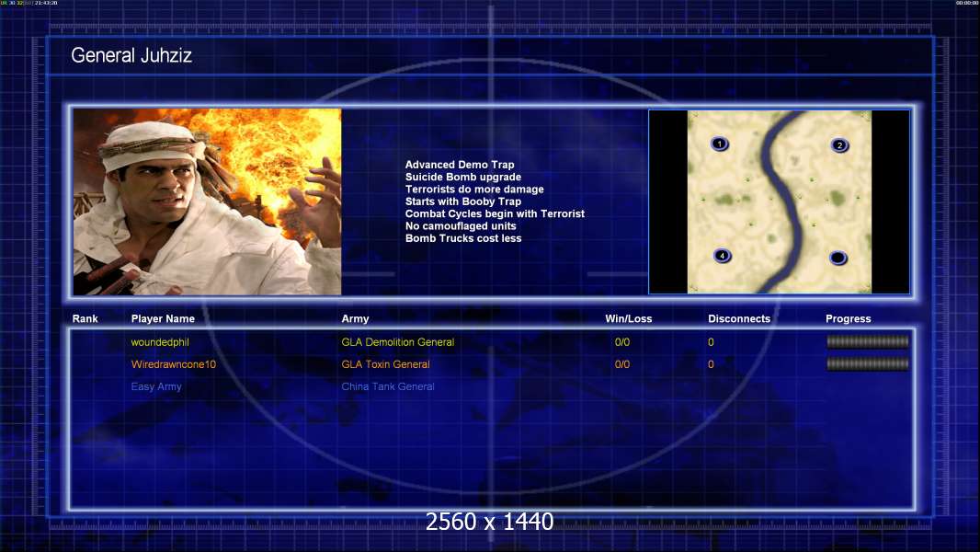Click the China Tank General army cell

[x=388, y=387]
